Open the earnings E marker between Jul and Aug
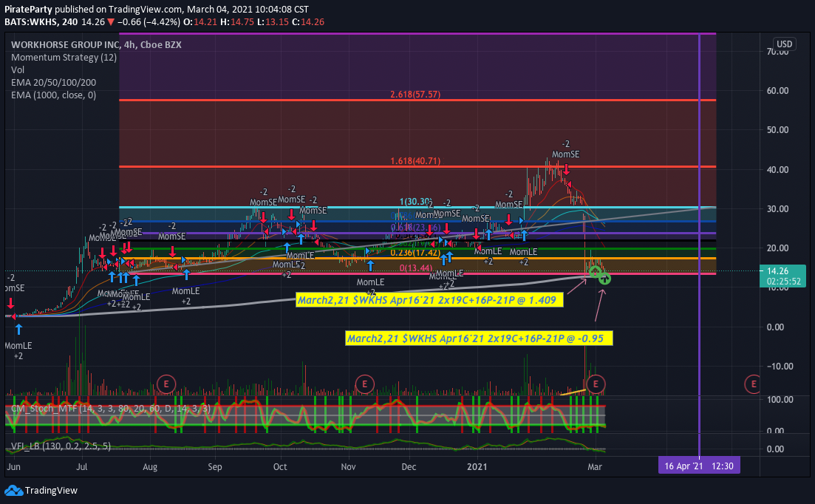The image size is (815, 504). [x=166, y=384]
